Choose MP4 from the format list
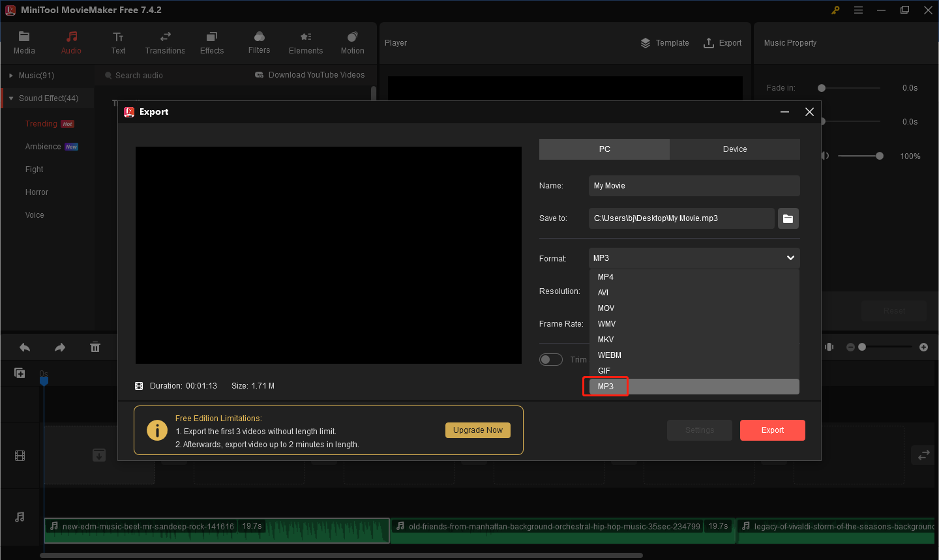This screenshot has width=939, height=560. 694,277
